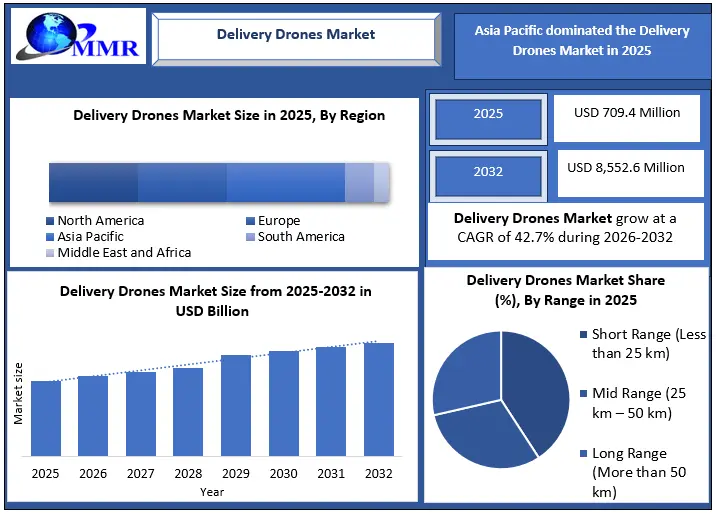Click the Middle East and Africa legend marker
Screen dimensions: 716x514
(50, 253)
